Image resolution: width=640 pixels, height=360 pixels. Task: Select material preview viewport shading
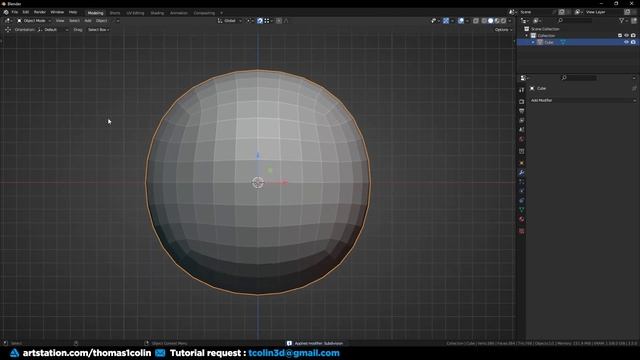point(497,20)
